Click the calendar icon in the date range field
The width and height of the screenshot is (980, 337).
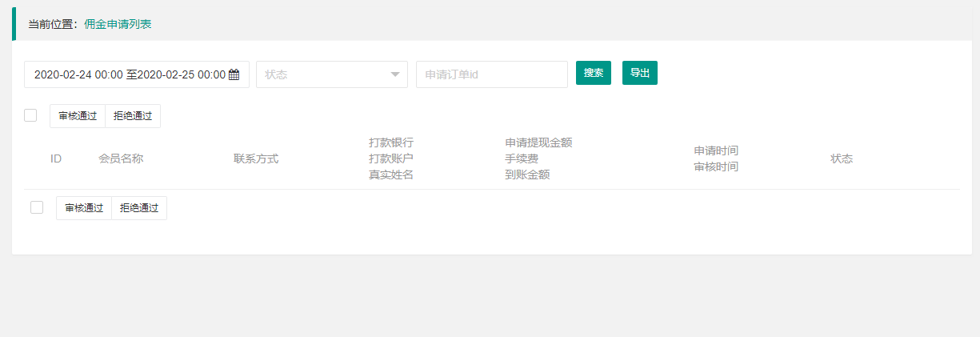tap(234, 74)
